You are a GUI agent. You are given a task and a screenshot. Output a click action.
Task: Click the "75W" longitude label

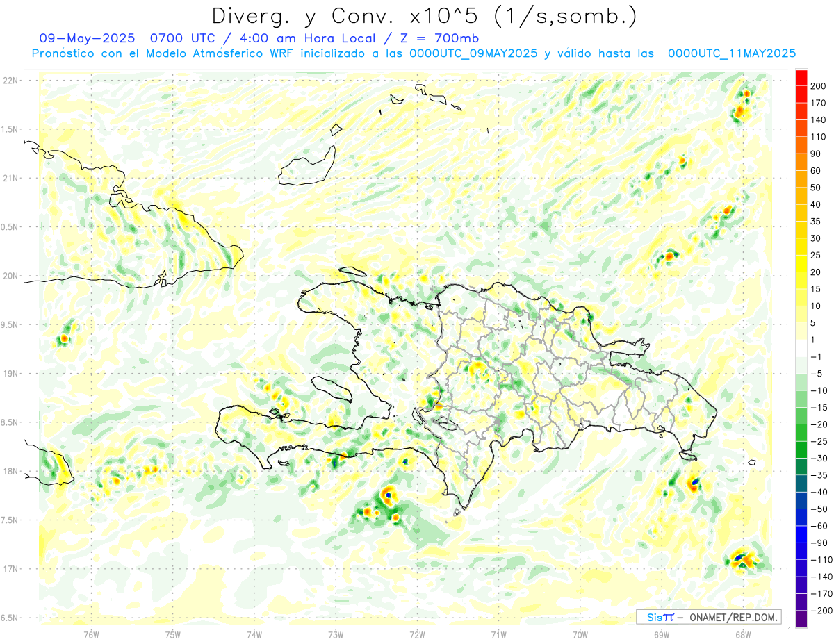173,634
